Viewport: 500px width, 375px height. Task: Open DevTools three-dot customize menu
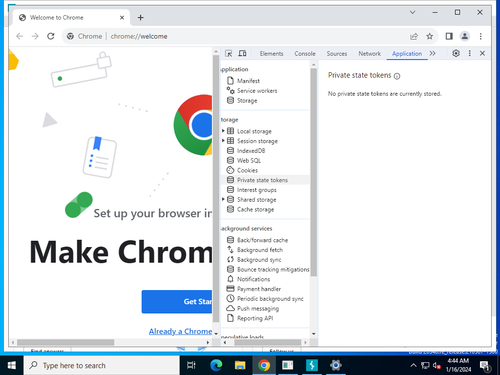coord(469,53)
